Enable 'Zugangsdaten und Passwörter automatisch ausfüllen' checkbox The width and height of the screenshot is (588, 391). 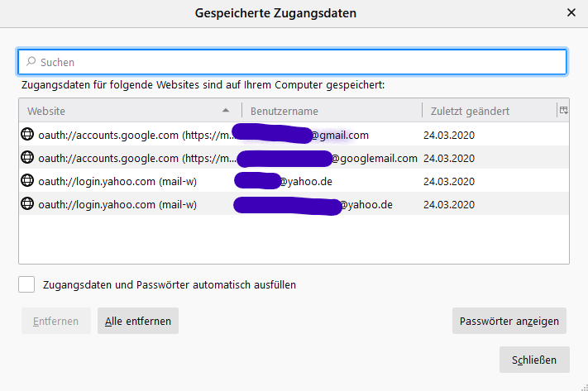point(26,284)
